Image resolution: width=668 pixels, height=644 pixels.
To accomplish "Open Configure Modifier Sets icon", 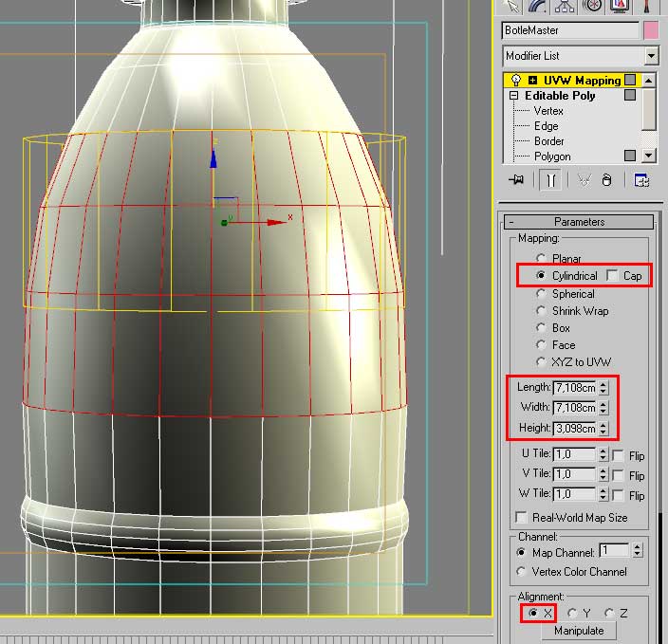I will pos(641,179).
